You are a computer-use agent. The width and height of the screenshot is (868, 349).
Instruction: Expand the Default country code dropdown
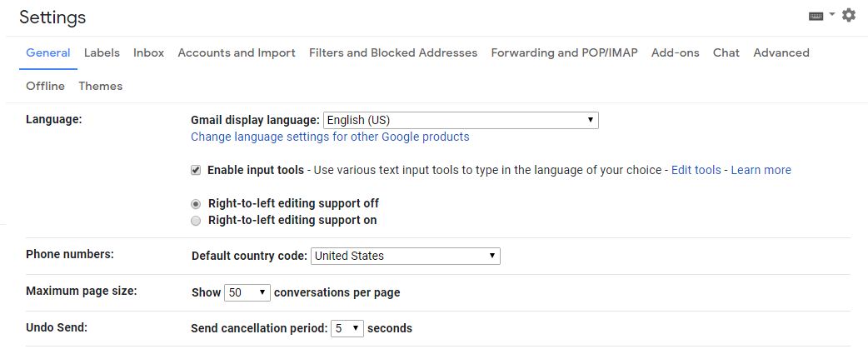(406, 256)
